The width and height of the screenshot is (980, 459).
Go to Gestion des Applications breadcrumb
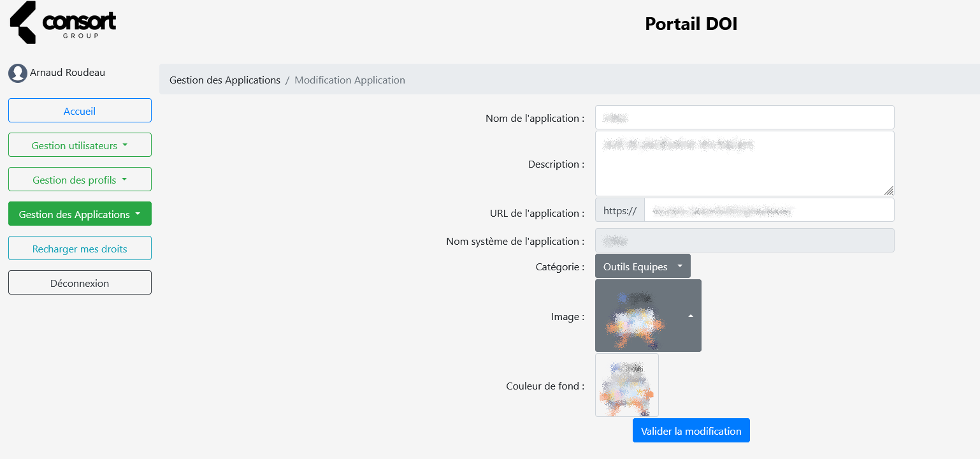[x=225, y=80]
